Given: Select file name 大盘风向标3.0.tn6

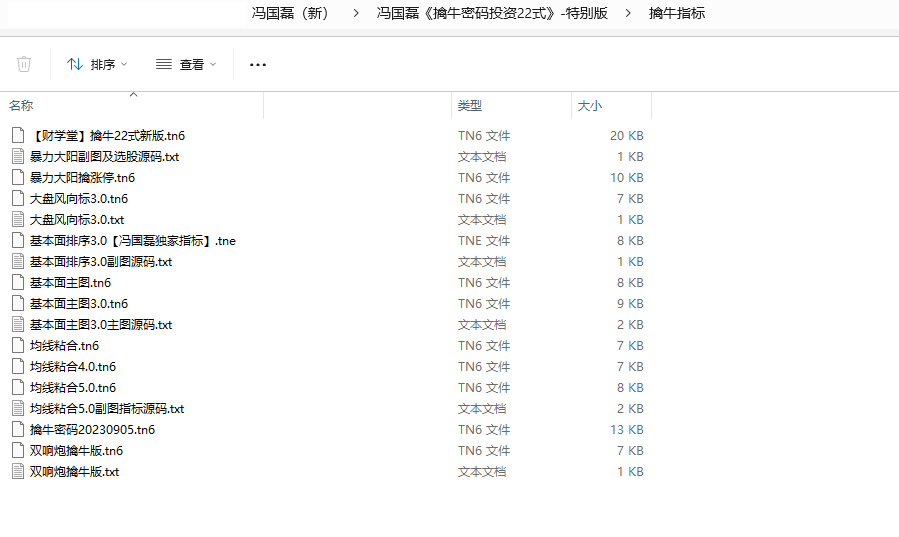Looking at the screenshot, I should pos(79,199).
